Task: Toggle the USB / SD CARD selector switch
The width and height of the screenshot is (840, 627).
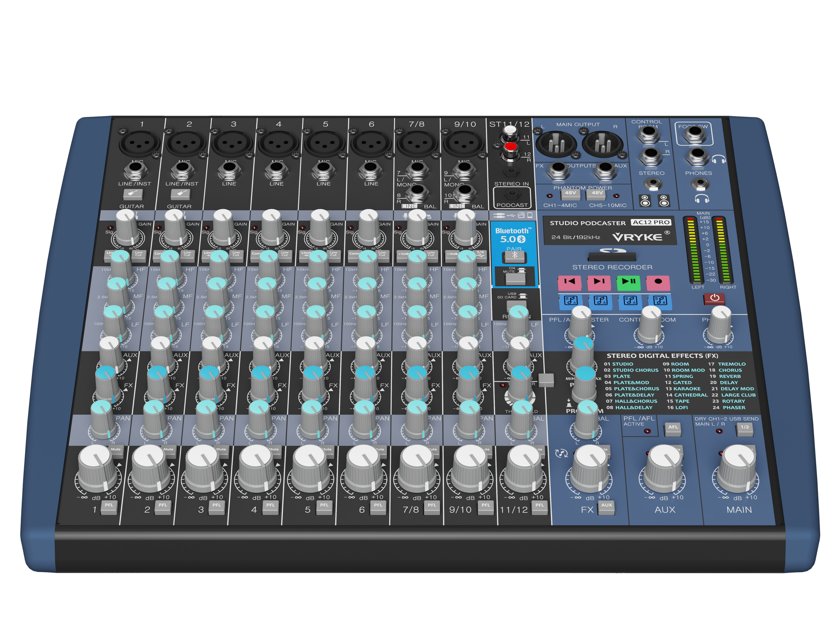Action: pyautogui.click(x=517, y=304)
